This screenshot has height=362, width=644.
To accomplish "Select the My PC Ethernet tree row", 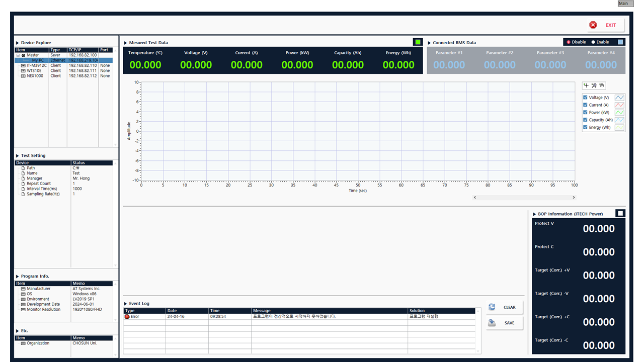I will (x=64, y=60).
